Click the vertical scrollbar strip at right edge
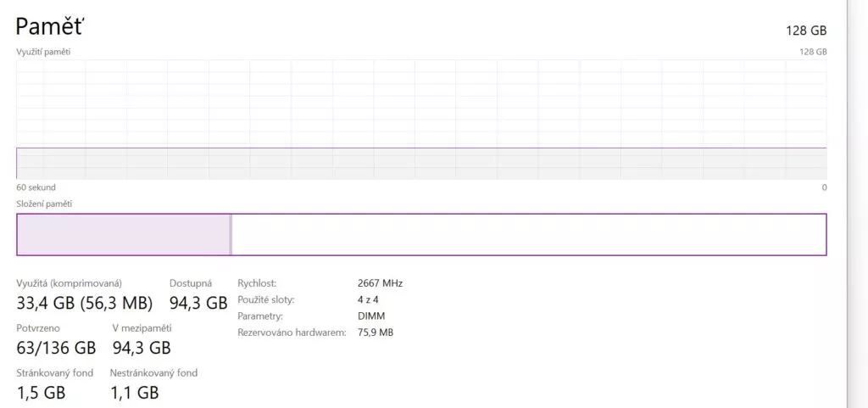This screenshot has height=408, width=868. point(857,204)
